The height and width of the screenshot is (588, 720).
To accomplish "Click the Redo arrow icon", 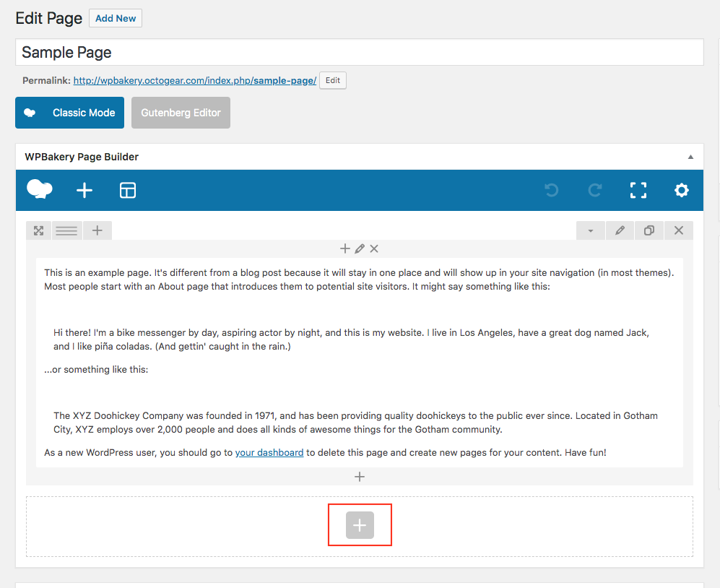I will pos(595,191).
